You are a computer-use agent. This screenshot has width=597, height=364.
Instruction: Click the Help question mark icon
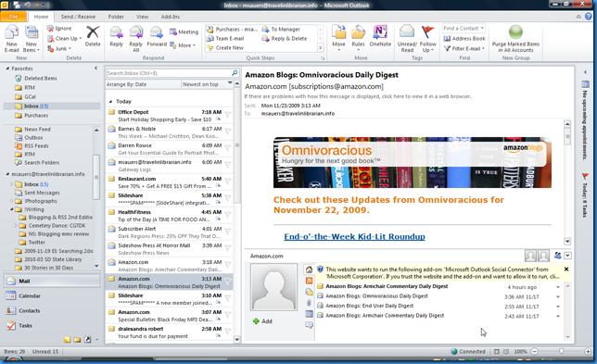click(x=589, y=17)
